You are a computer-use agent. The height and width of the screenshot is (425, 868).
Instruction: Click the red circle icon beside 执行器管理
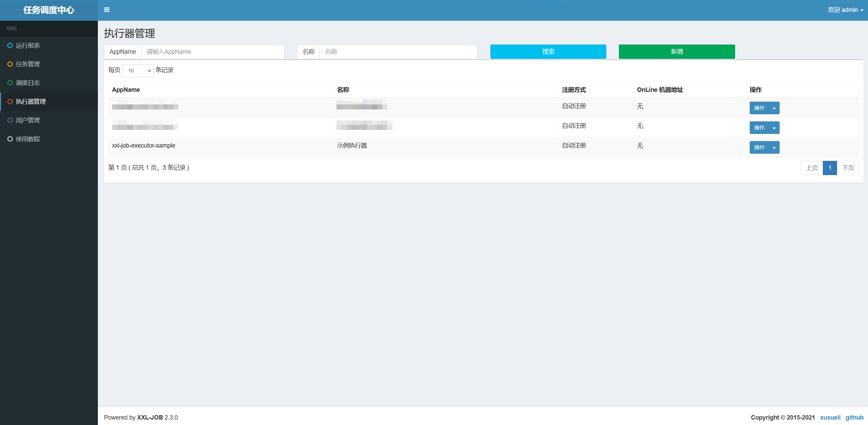click(x=10, y=102)
